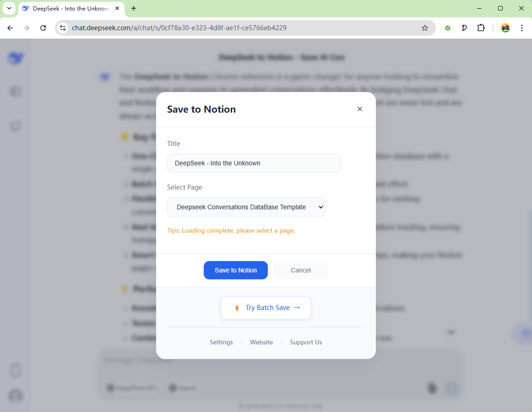The height and width of the screenshot is (412, 532).
Task: Open Try Batch Save option
Action: [266, 308]
